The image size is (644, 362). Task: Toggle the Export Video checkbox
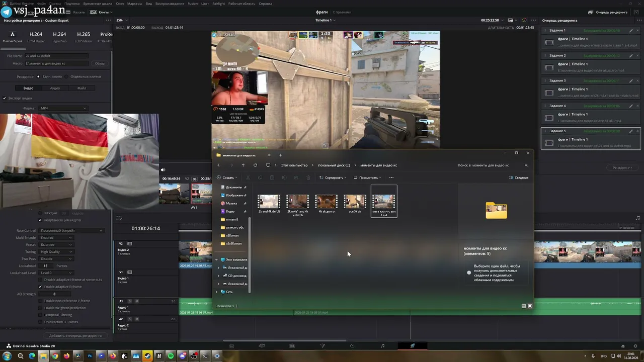[x=5, y=98]
